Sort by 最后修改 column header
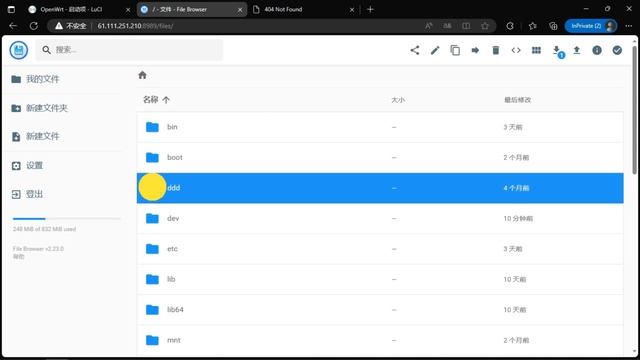Image resolution: width=640 pixels, height=360 pixels. pyautogui.click(x=518, y=100)
